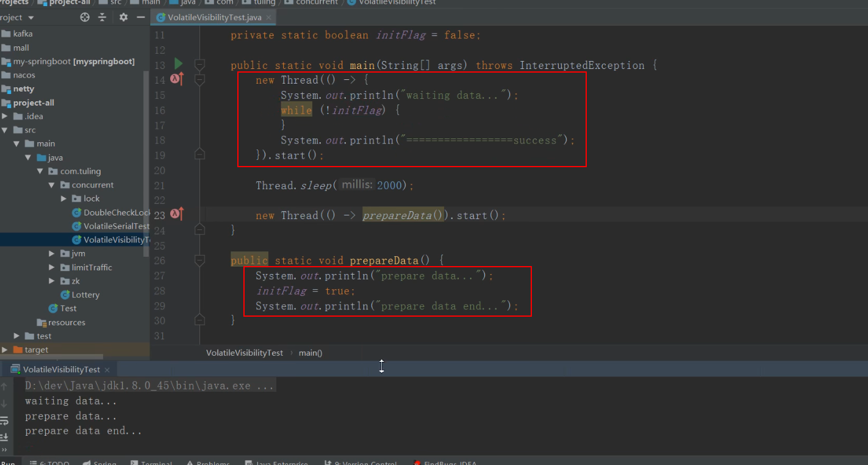
Task: Close the VolatileVisibilityTest.java editor tab
Action: [x=268, y=18]
